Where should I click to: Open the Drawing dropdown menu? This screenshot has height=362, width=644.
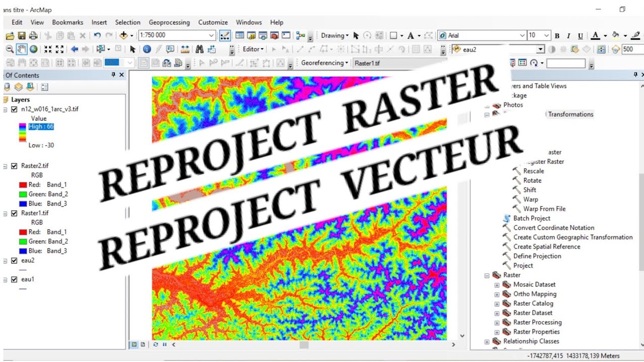335,36
